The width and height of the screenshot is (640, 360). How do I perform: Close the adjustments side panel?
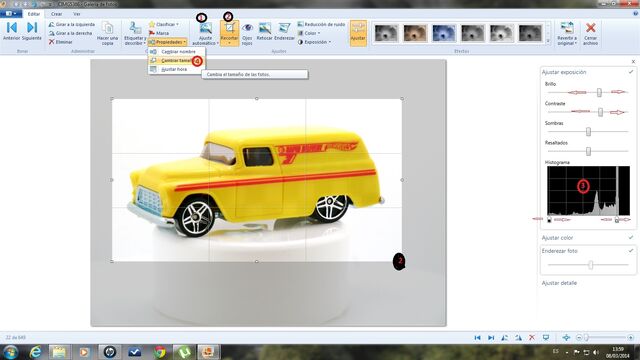click(x=633, y=62)
